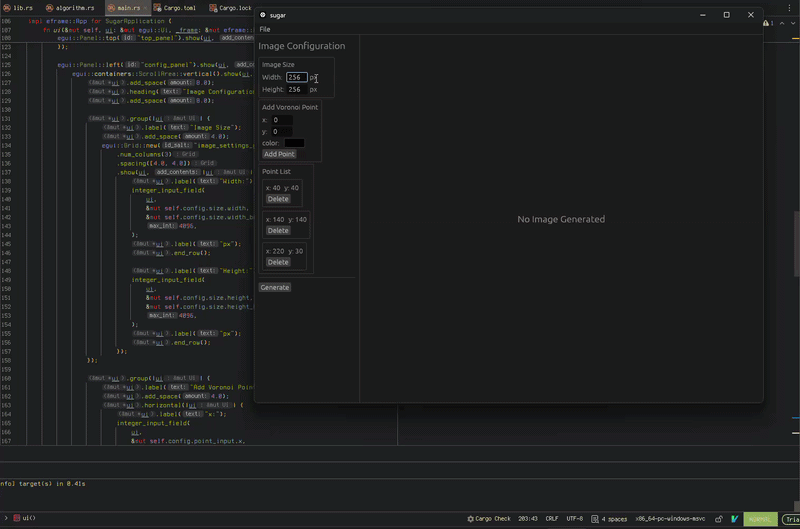Image resolution: width=800 pixels, height=529 pixels.
Task: Click line number 160 in the editor gutter
Action: (x=6, y=379)
